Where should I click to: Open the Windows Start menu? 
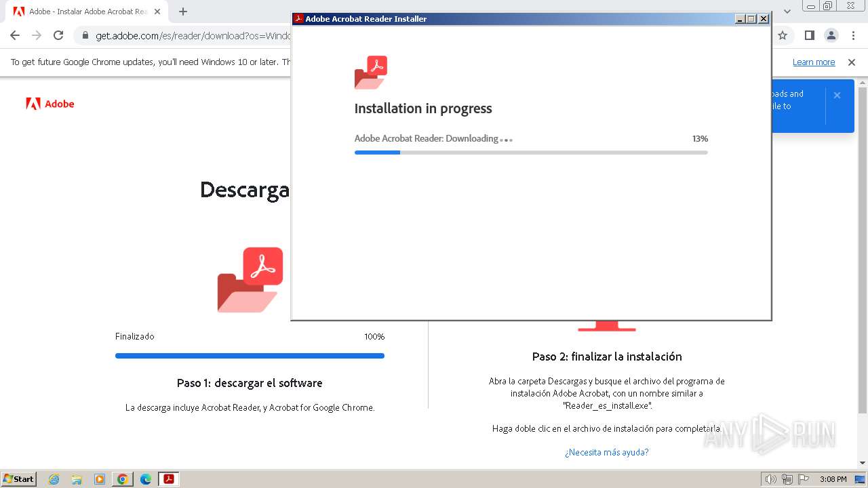click(x=18, y=479)
